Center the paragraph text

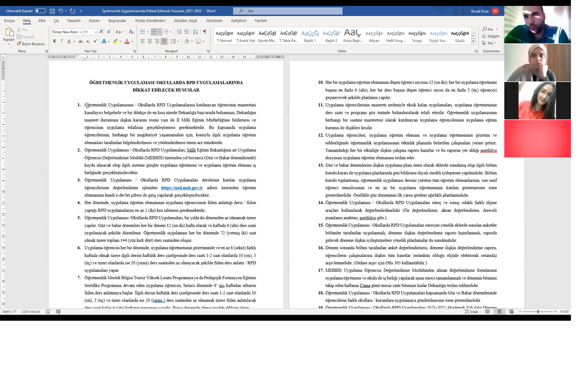pyautogui.click(x=150, y=41)
